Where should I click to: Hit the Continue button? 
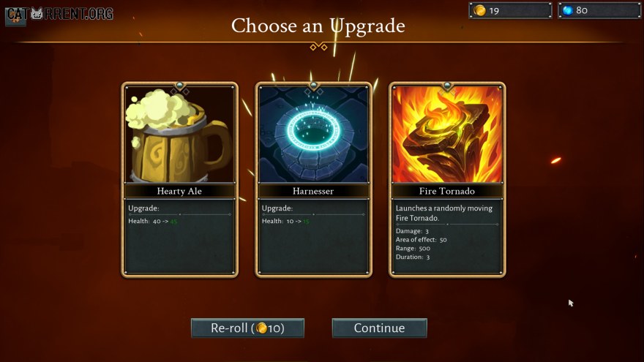point(380,328)
